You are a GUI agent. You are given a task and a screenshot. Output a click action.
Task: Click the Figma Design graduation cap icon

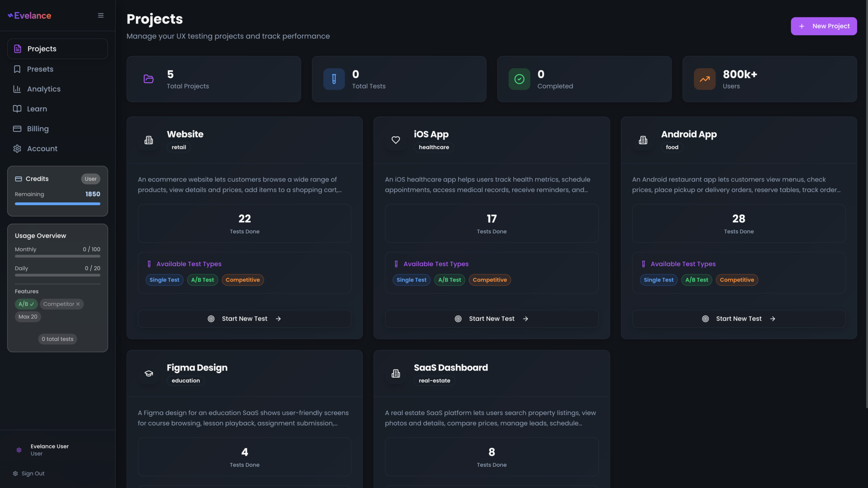pos(148,374)
